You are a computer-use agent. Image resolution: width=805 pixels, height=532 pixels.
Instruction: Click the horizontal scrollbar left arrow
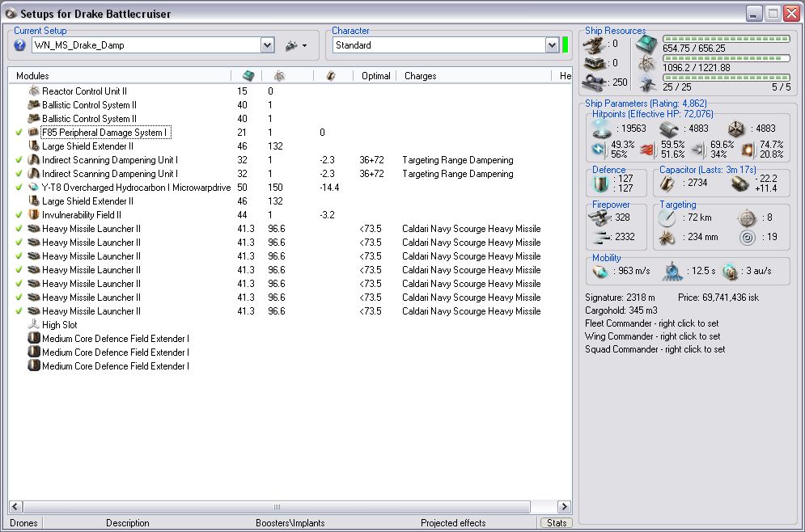(x=15, y=507)
